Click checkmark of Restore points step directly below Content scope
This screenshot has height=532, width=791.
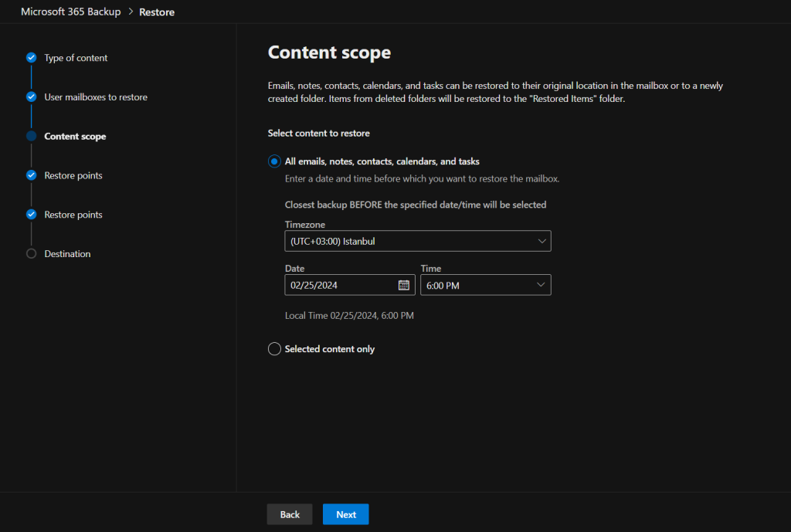31,175
